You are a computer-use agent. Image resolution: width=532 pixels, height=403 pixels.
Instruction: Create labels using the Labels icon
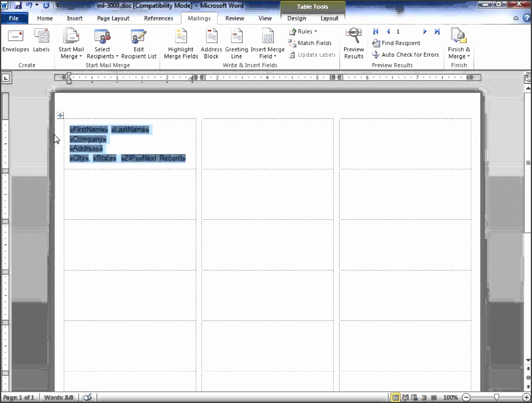pos(41,43)
